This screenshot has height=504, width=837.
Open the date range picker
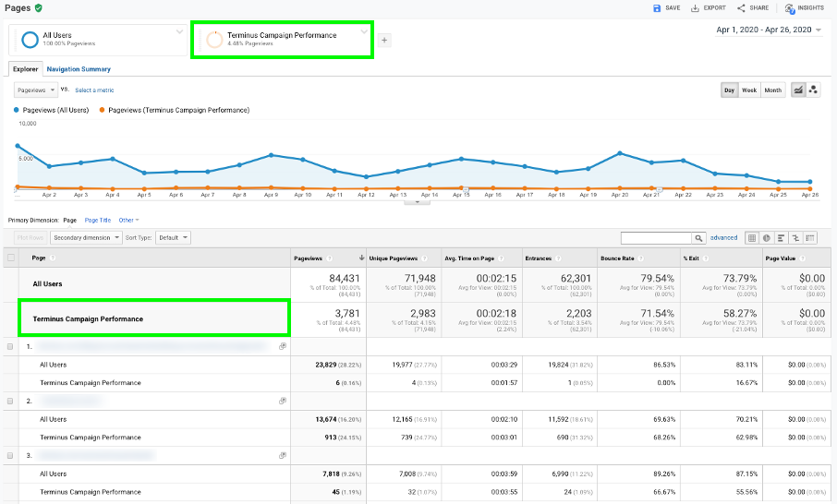pos(769,30)
